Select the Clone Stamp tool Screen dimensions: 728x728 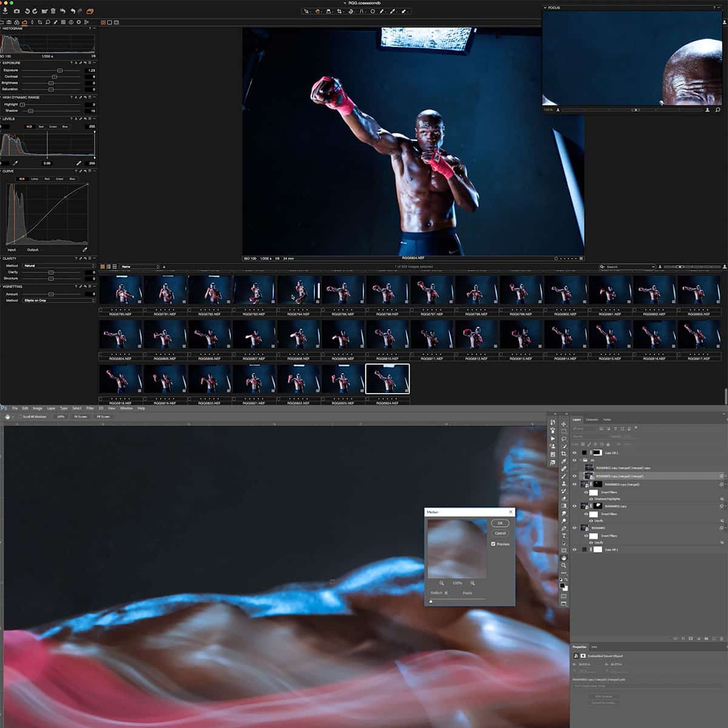click(x=564, y=484)
